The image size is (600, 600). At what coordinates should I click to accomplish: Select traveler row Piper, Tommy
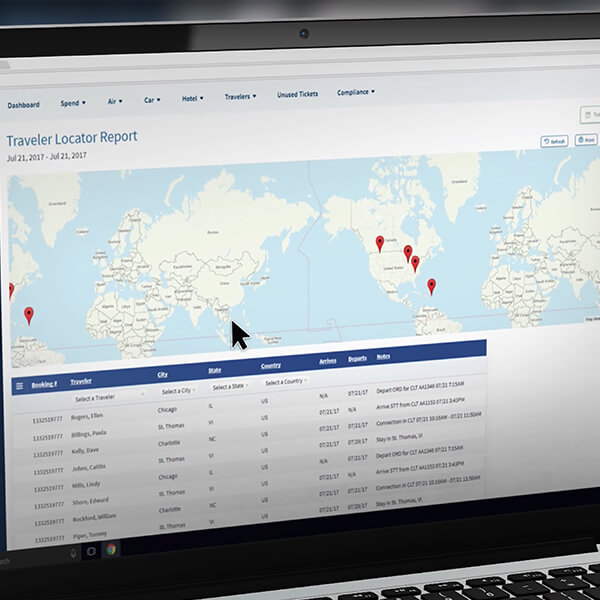[x=90, y=535]
